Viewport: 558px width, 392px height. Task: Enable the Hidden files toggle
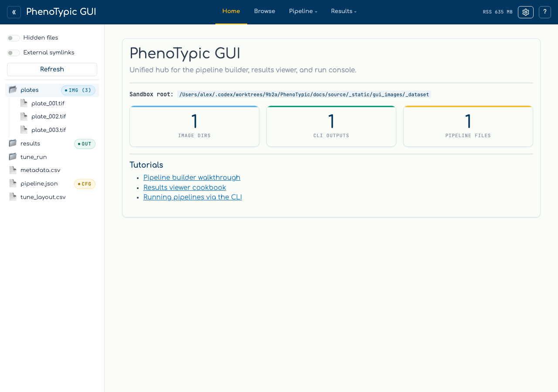point(14,38)
